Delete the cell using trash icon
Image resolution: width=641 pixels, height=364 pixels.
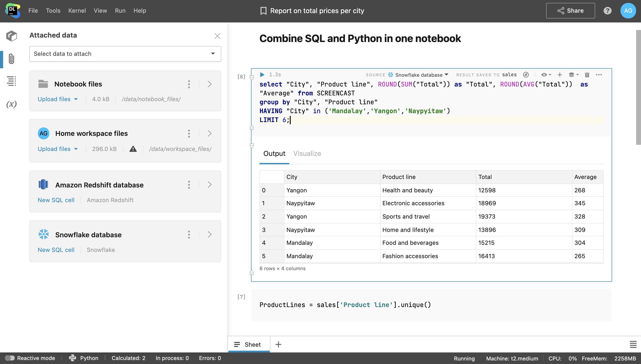(587, 75)
